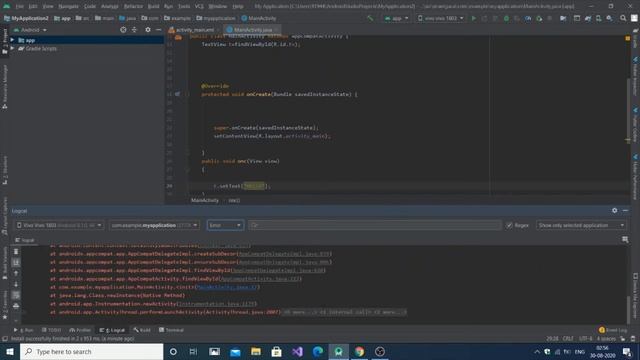Click UTF-8 encoding in status bar

point(585,339)
